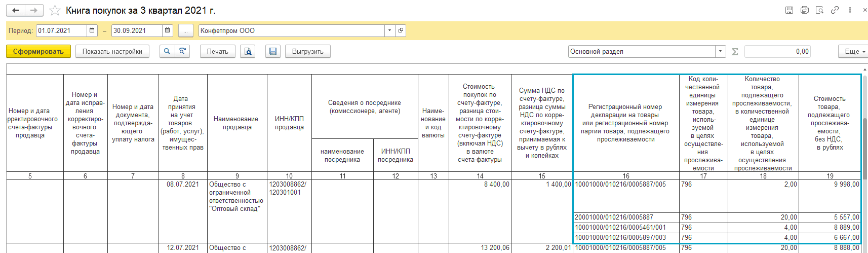Click header 'Наименование продавца'
This screenshot has height=253, width=868.
[x=236, y=123]
